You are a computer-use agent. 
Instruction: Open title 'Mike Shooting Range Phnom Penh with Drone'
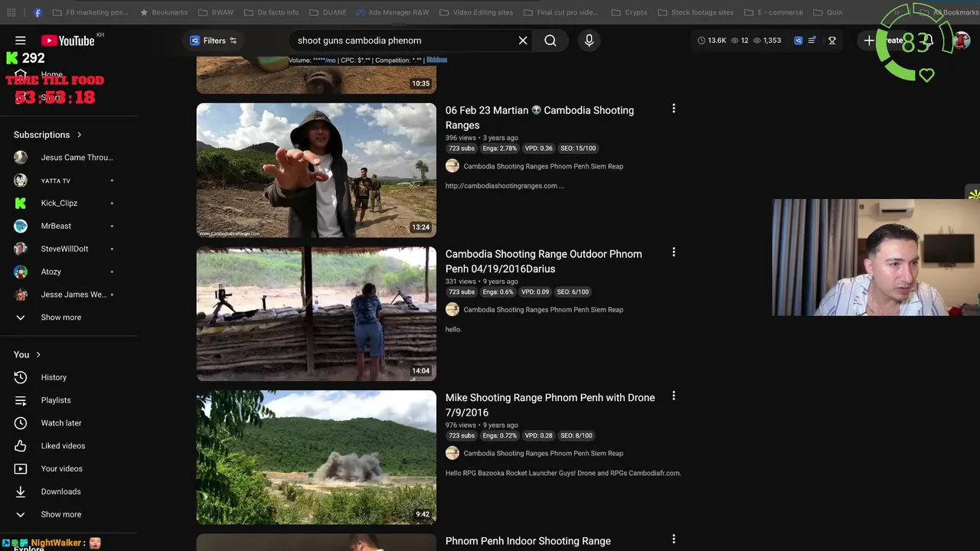[x=550, y=405]
